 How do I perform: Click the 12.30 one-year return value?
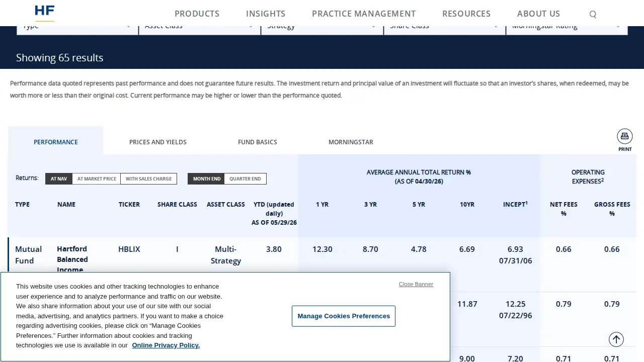click(x=322, y=249)
